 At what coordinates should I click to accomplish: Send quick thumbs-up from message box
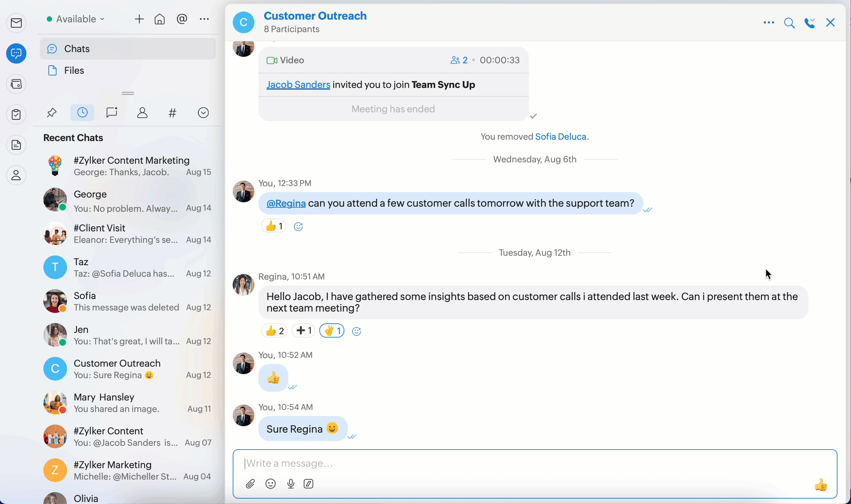pos(821,485)
